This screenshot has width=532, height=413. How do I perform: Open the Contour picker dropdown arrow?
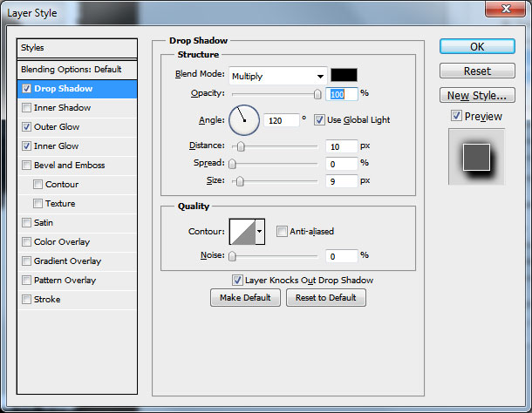click(x=260, y=232)
